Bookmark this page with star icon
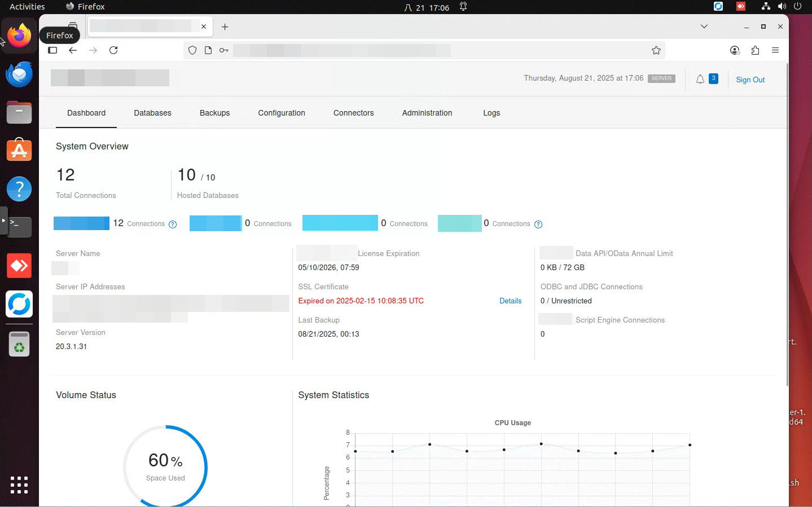This screenshot has height=507, width=812. point(656,50)
